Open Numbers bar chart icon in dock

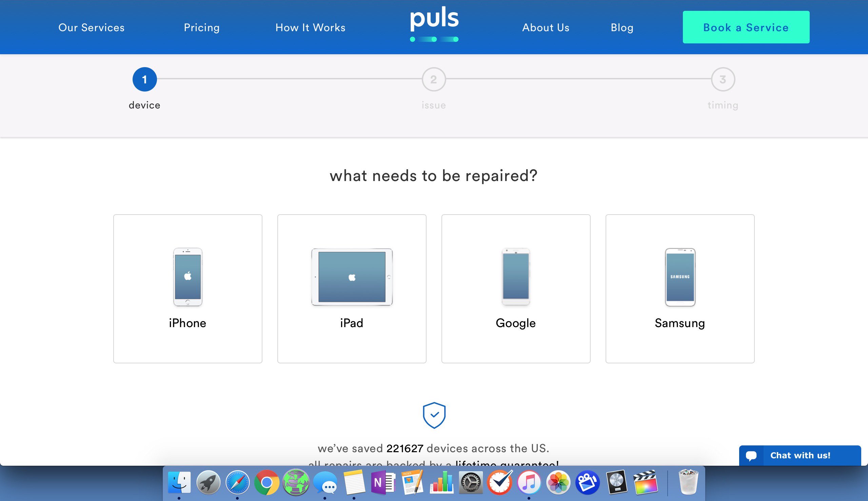442,482
